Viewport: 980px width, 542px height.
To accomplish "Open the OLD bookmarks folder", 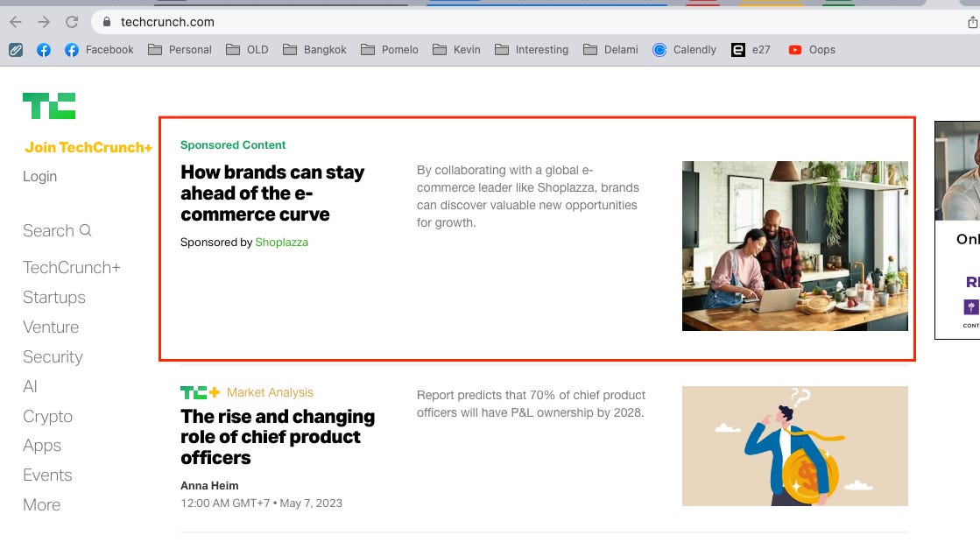I will 247,50.
